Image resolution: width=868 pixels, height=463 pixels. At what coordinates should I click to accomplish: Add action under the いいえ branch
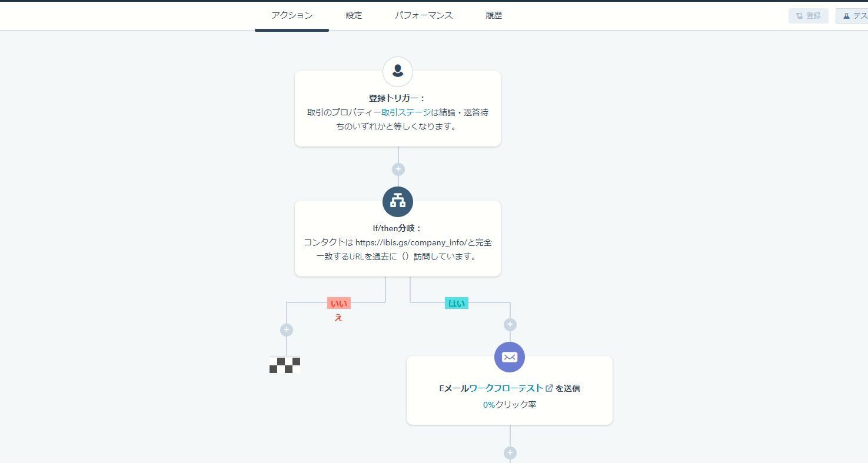pos(287,330)
